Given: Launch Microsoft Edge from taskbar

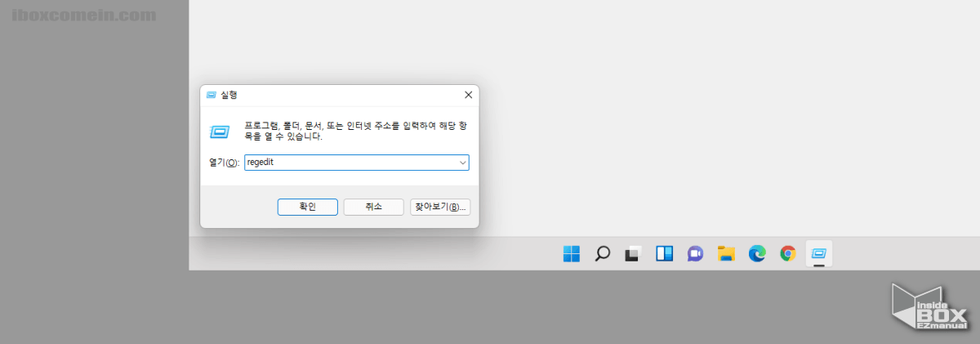Looking at the screenshot, I should (x=757, y=254).
